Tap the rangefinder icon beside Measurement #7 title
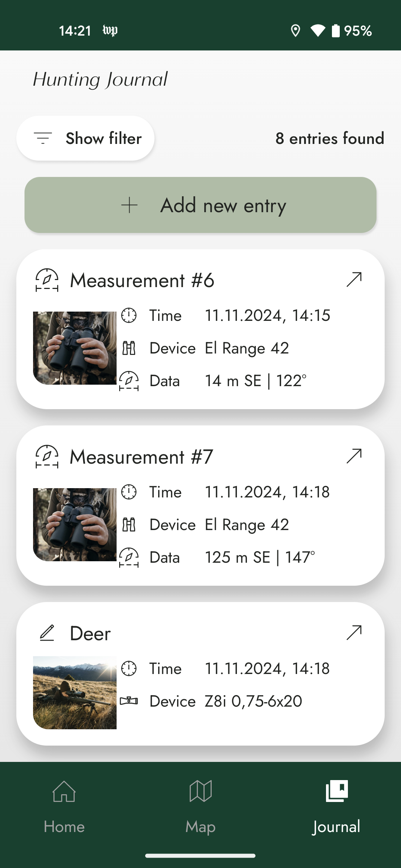 coord(47,457)
